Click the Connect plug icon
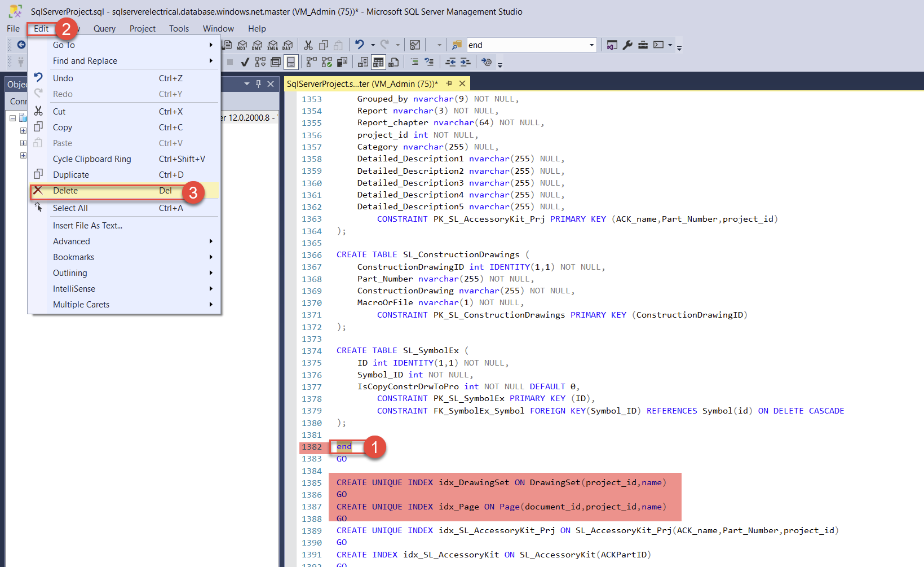This screenshot has width=924, height=567. pyautogui.click(x=21, y=61)
